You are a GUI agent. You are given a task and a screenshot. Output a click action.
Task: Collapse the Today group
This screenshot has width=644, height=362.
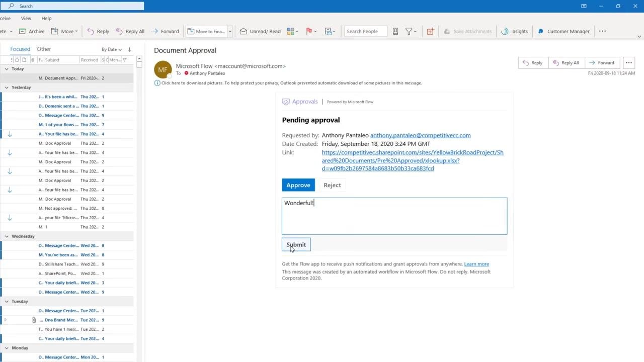pos(7,69)
